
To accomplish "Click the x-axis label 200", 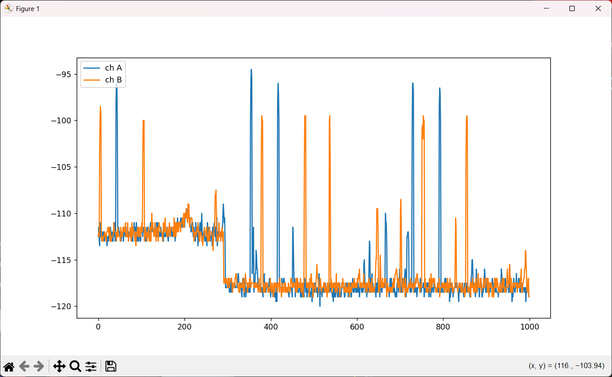I will (184, 327).
